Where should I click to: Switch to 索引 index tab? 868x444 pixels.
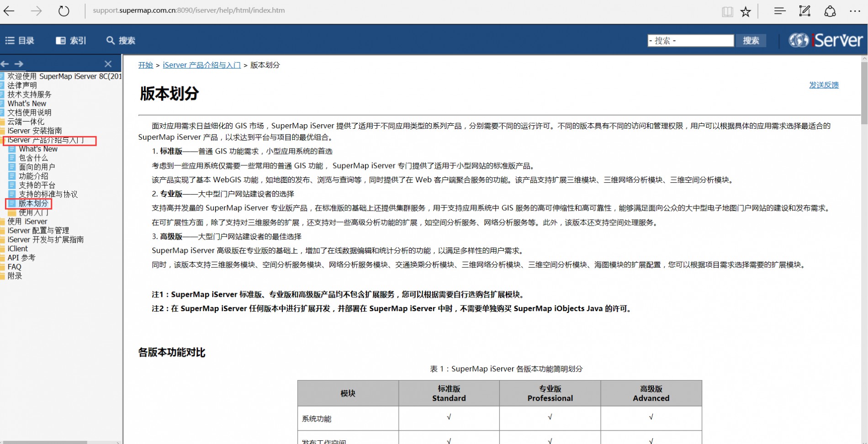[x=71, y=41]
